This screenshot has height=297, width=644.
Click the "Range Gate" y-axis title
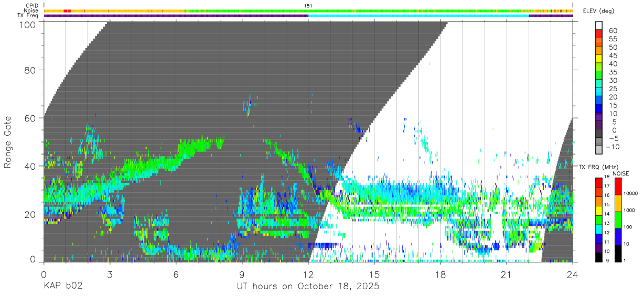(x=8, y=142)
